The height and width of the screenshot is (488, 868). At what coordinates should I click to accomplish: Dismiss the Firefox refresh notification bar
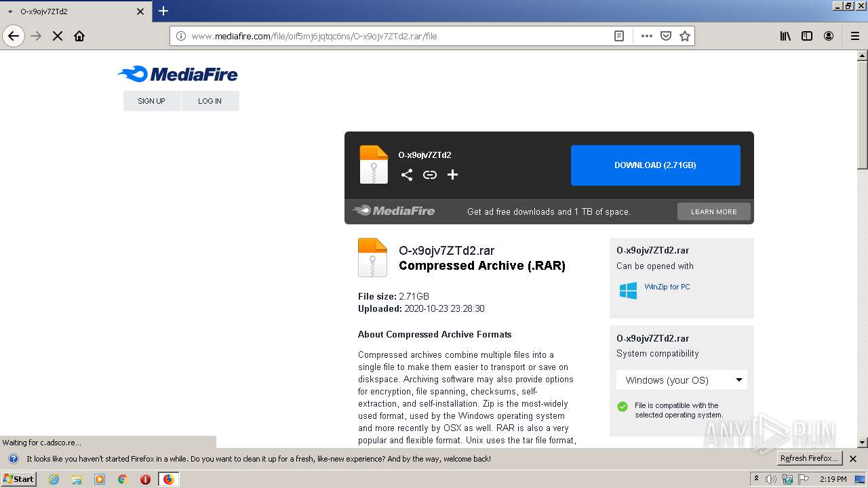click(x=853, y=459)
